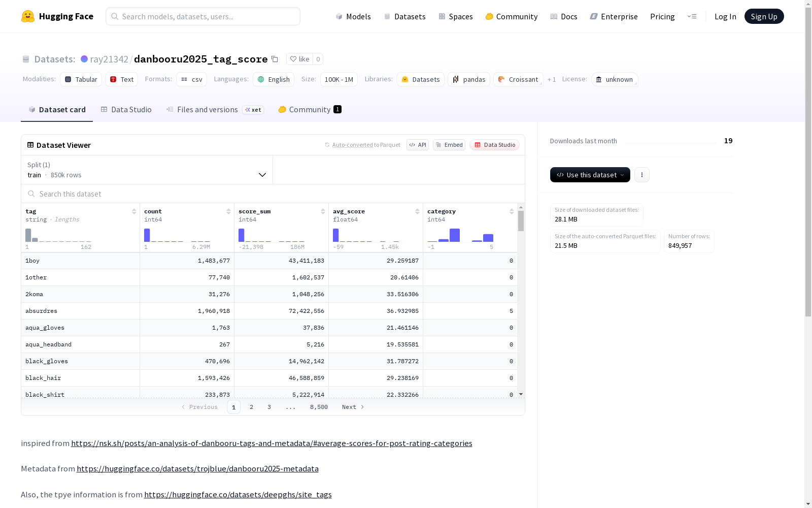Screen dimensions: 812x508
Task: Sort by the tag column
Action: (x=134, y=211)
